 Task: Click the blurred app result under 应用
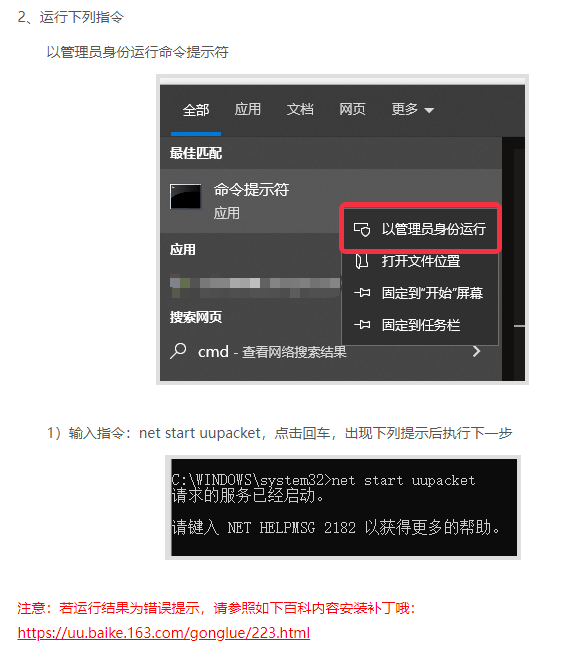pos(255,286)
